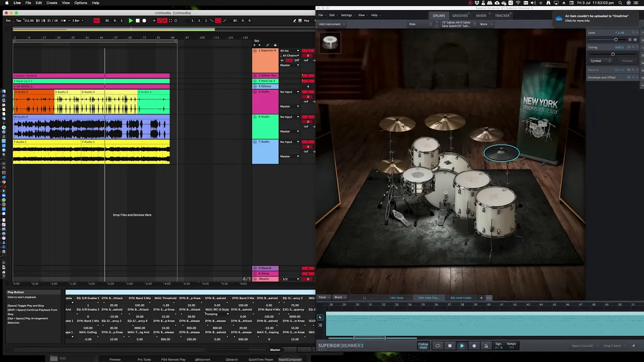This screenshot has width=644, height=362.
Task: Click the Ableton Live stop button
Action: (137, 21)
